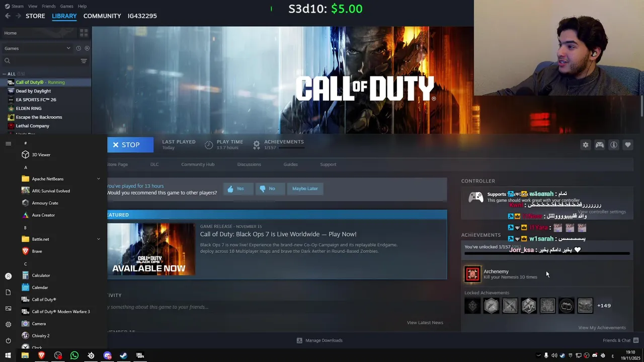644x362 pixels.
Task: Open Start menu Settings gear
Action: click(8, 324)
